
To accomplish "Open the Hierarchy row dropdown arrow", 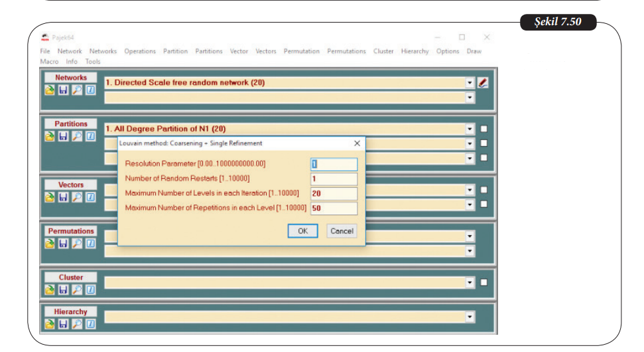I will click(x=470, y=317).
